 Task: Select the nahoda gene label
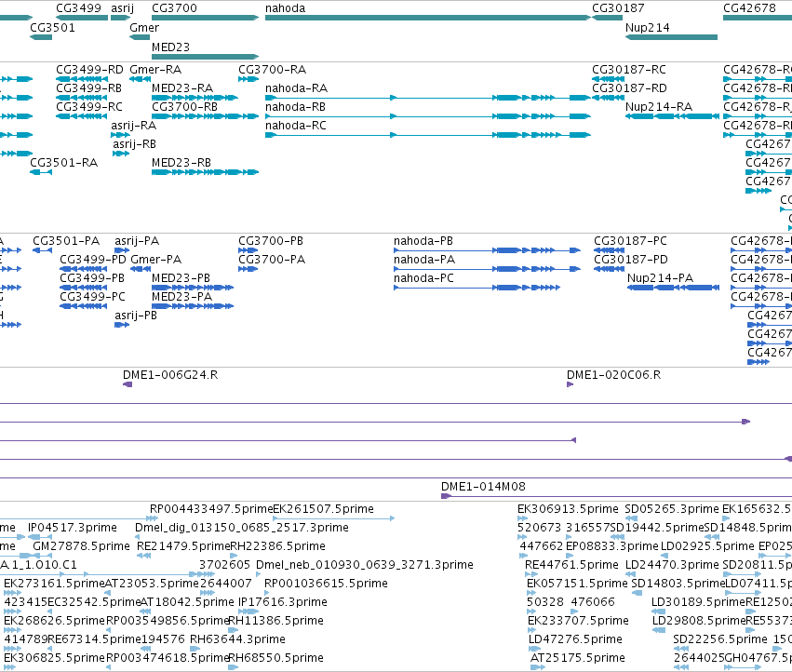[286, 8]
